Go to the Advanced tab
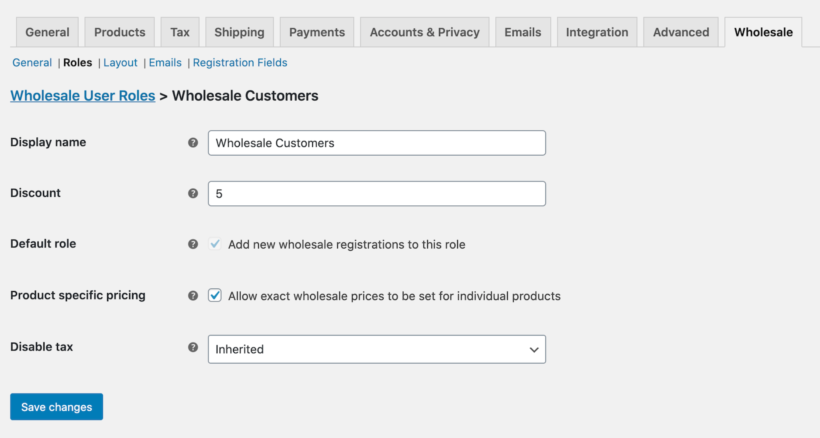Image resolution: width=820 pixels, height=438 pixels. coord(681,32)
